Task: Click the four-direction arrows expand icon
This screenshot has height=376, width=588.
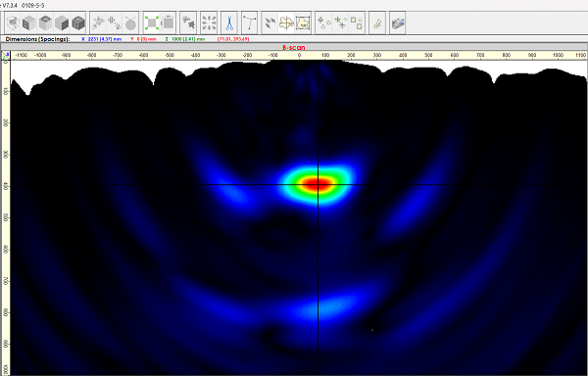Action: [209, 23]
